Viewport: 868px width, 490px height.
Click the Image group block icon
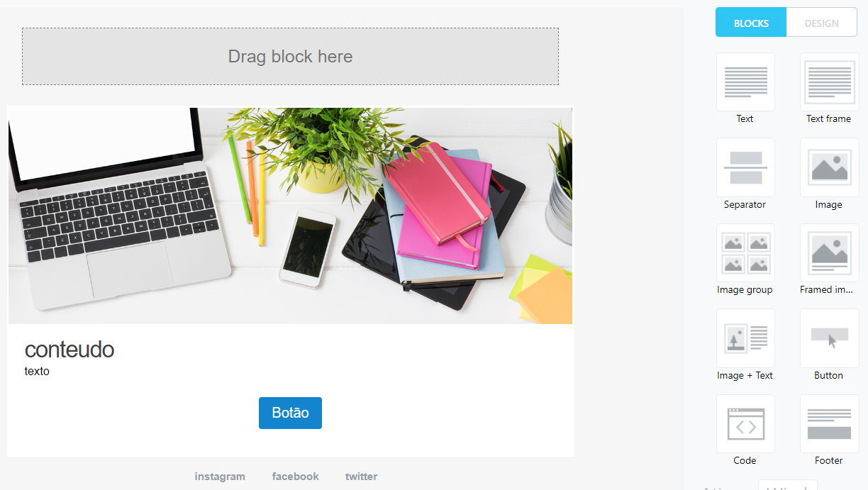[745, 253]
